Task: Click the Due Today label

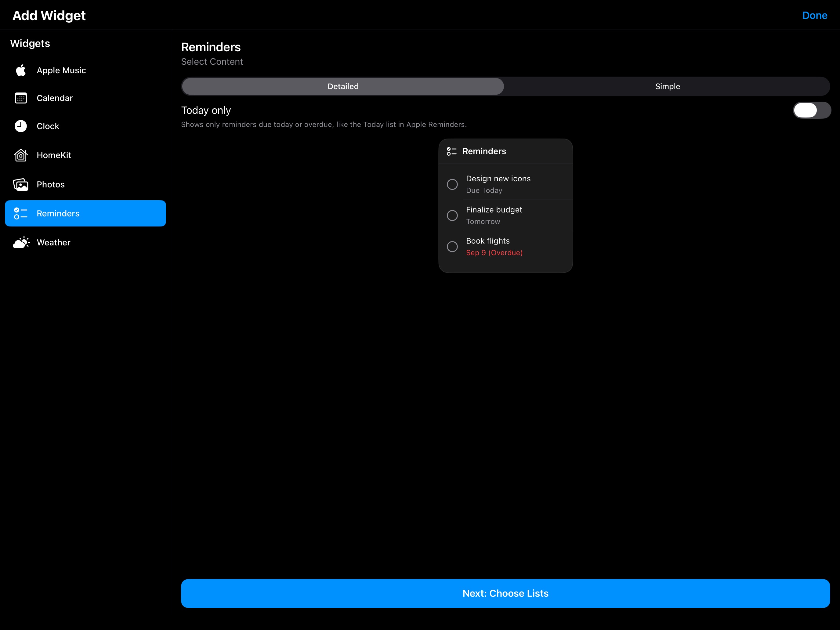Action: pyautogui.click(x=484, y=190)
